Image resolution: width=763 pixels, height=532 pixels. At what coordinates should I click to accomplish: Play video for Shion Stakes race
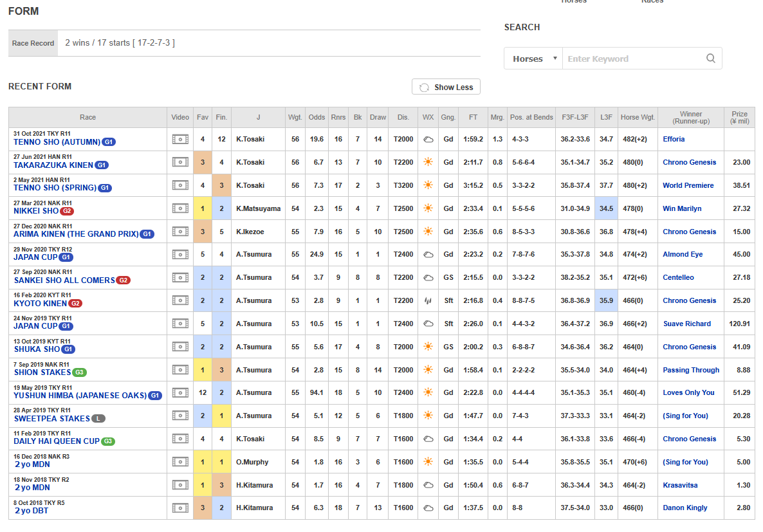tap(180, 370)
